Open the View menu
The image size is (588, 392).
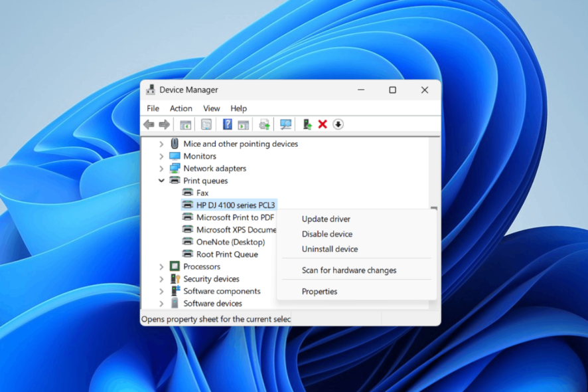pos(212,108)
